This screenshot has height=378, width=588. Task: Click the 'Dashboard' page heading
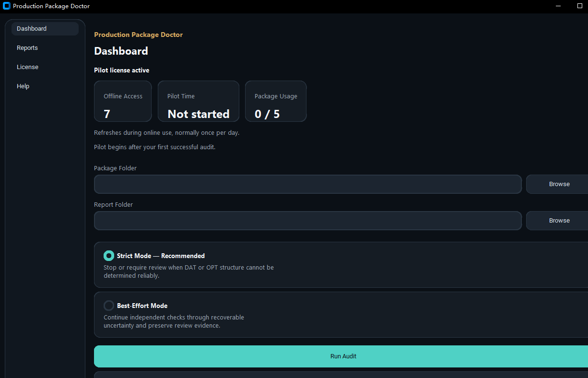tap(121, 51)
